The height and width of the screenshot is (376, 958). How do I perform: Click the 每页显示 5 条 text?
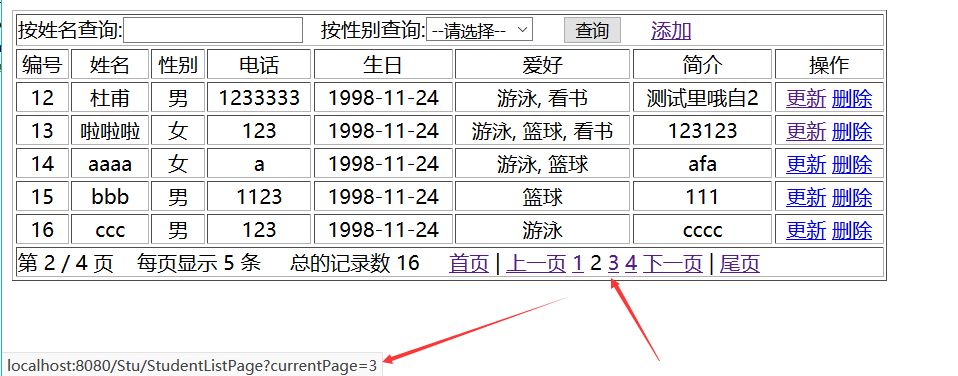tap(199, 263)
